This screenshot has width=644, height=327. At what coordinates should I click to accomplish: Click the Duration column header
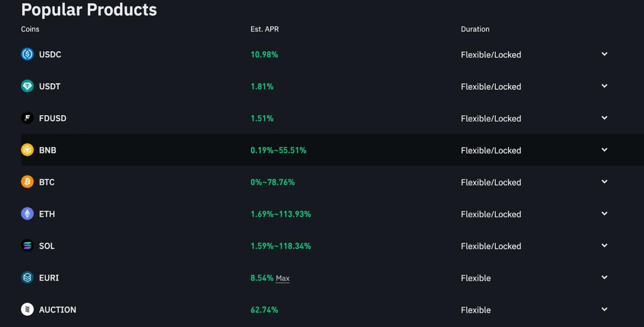click(475, 29)
